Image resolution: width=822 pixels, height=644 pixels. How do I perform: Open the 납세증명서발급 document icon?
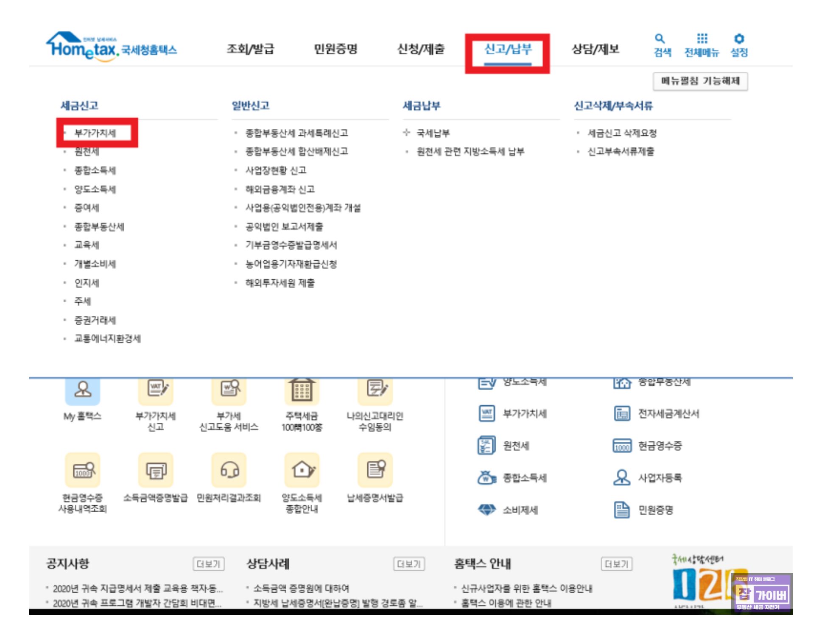click(x=375, y=470)
